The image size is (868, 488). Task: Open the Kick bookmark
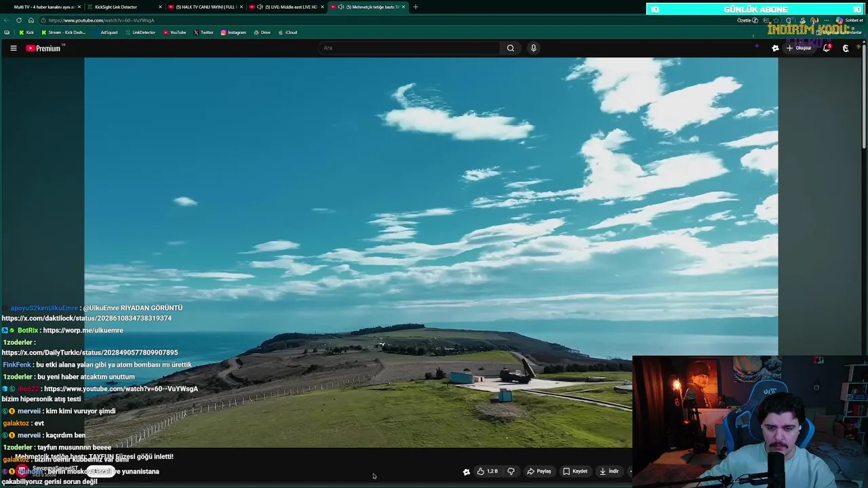[26, 33]
